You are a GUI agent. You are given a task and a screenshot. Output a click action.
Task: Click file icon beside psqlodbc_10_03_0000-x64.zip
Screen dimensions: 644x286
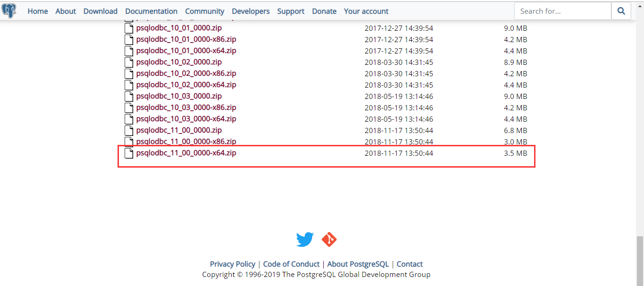[129, 119]
